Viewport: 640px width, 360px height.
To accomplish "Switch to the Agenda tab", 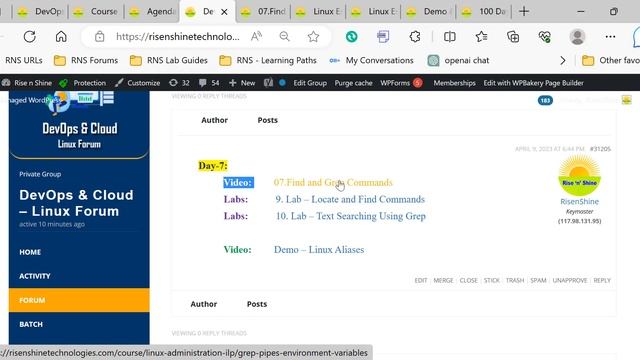I will click(152, 11).
